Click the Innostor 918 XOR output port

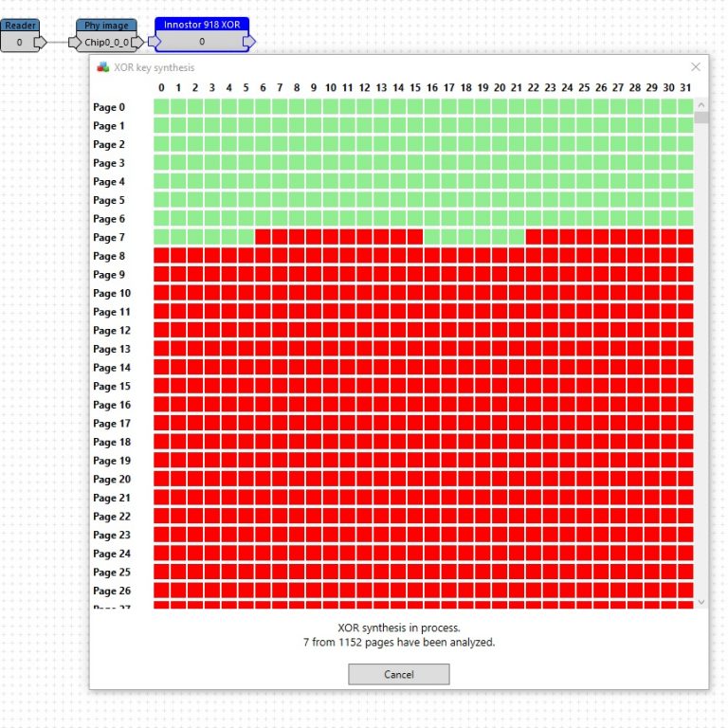click(248, 43)
